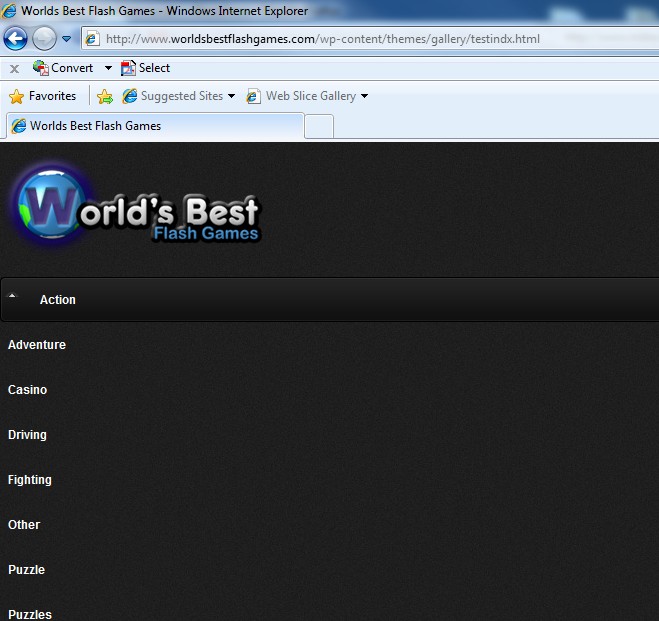
Task: Open the Adventure category
Action: point(37,345)
